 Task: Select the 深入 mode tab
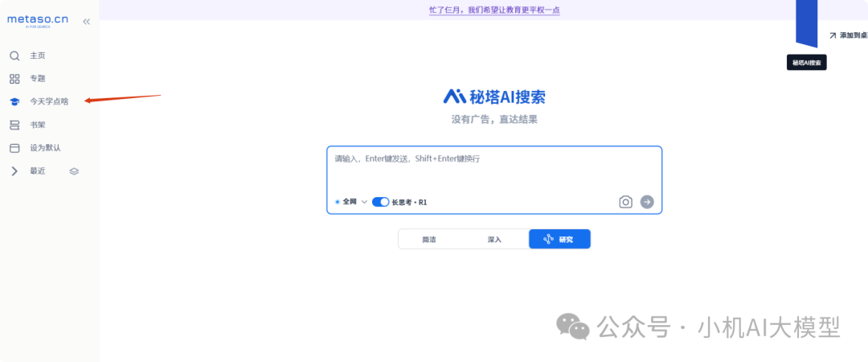click(x=494, y=240)
